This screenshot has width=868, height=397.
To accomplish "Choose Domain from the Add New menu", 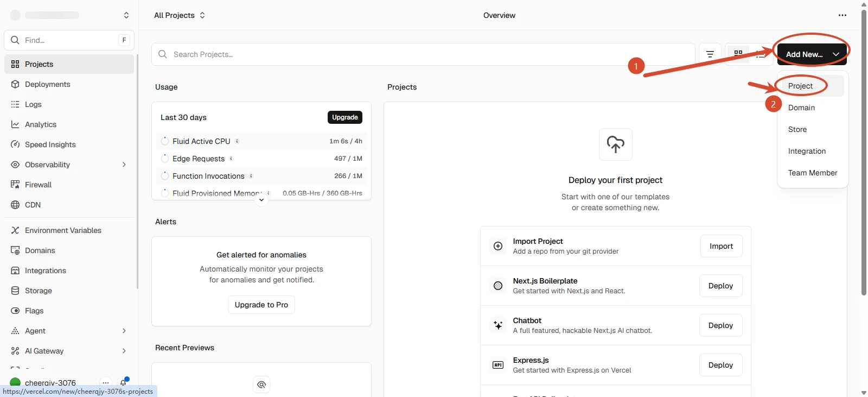I will [812, 108].
